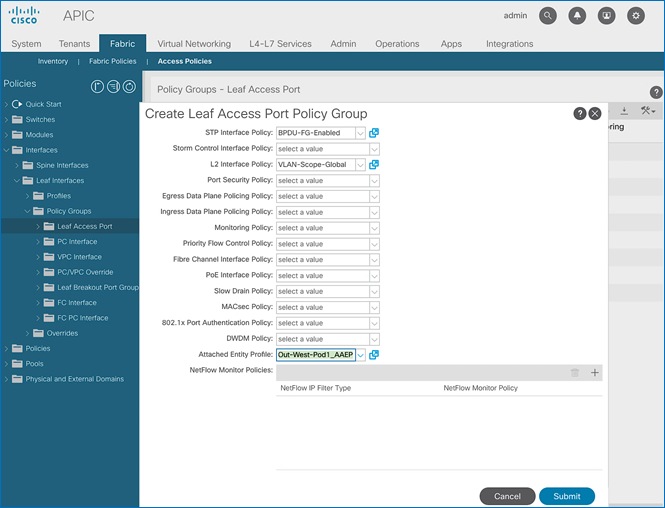Click delete NetFlow Monitor Policy trash icon

(575, 372)
